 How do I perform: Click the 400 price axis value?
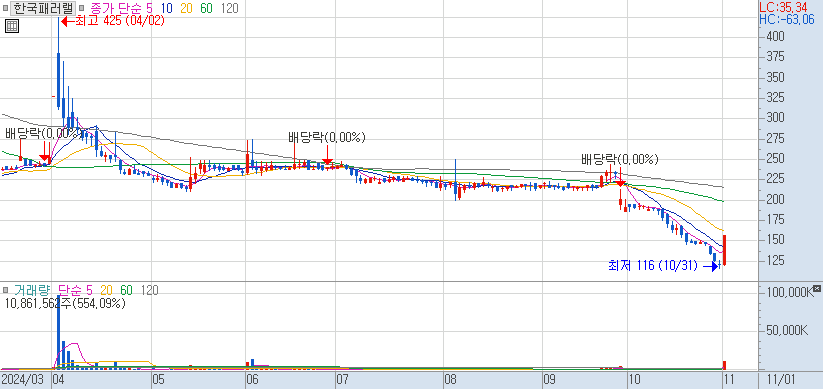[x=775, y=36]
